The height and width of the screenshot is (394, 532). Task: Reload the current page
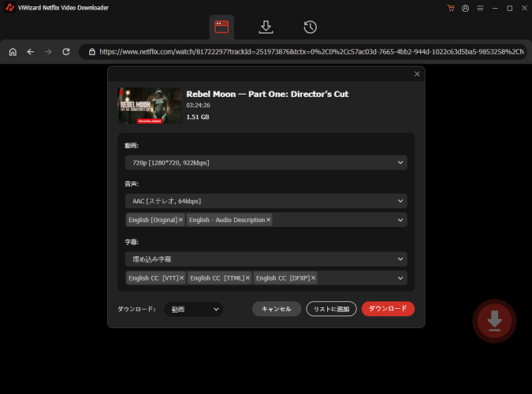[66, 51]
